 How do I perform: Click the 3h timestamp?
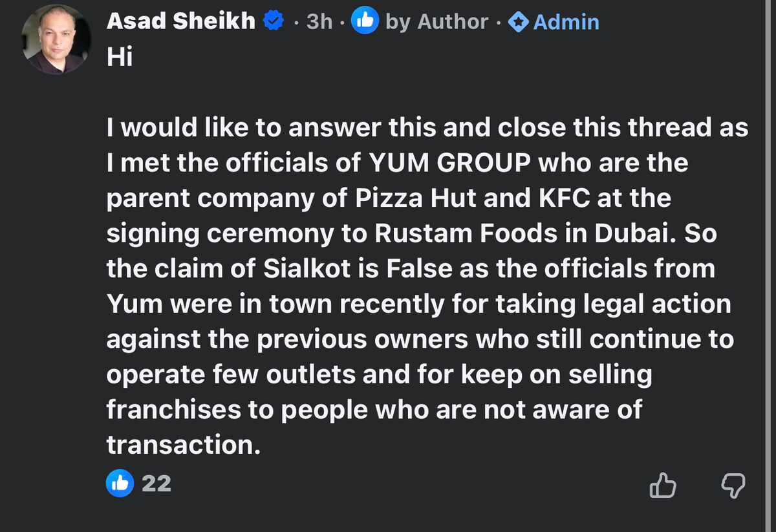pyautogui.click(x=319, y=22)
